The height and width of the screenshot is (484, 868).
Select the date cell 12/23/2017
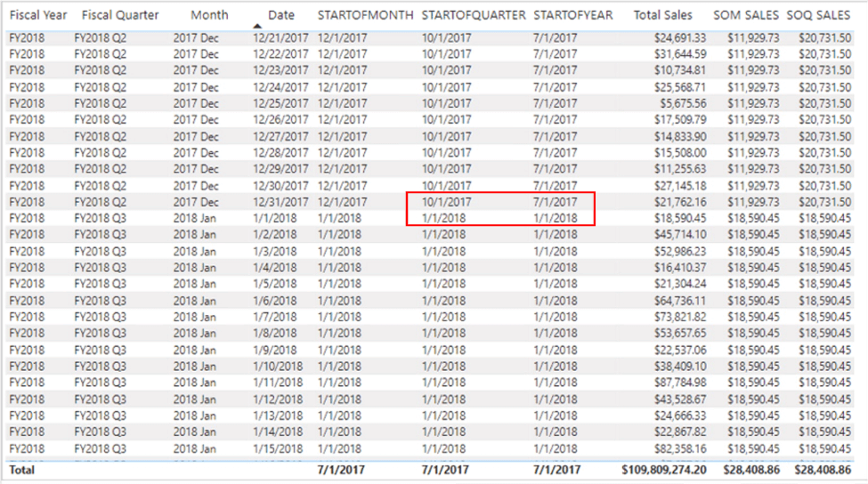click(280, 70)
